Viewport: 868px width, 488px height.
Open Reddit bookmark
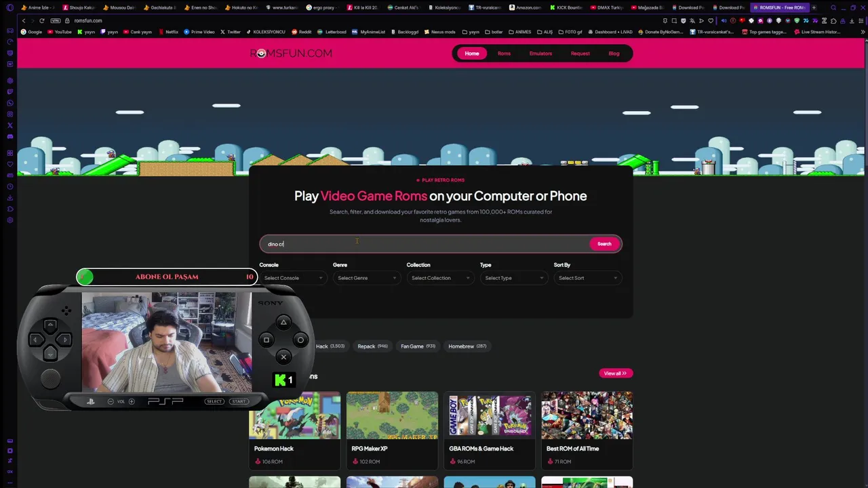(301, 32)
